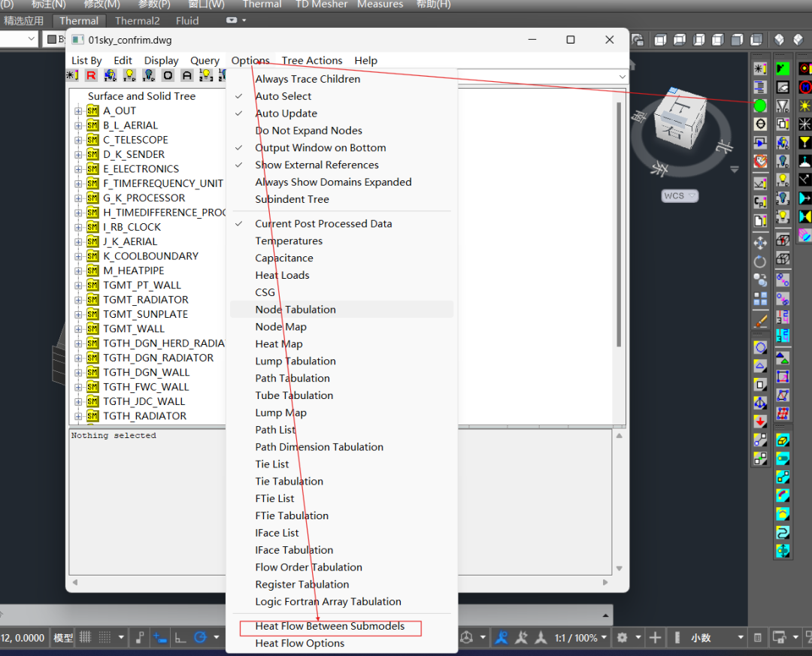Open the Tree Actions menu

pos(312,61)
